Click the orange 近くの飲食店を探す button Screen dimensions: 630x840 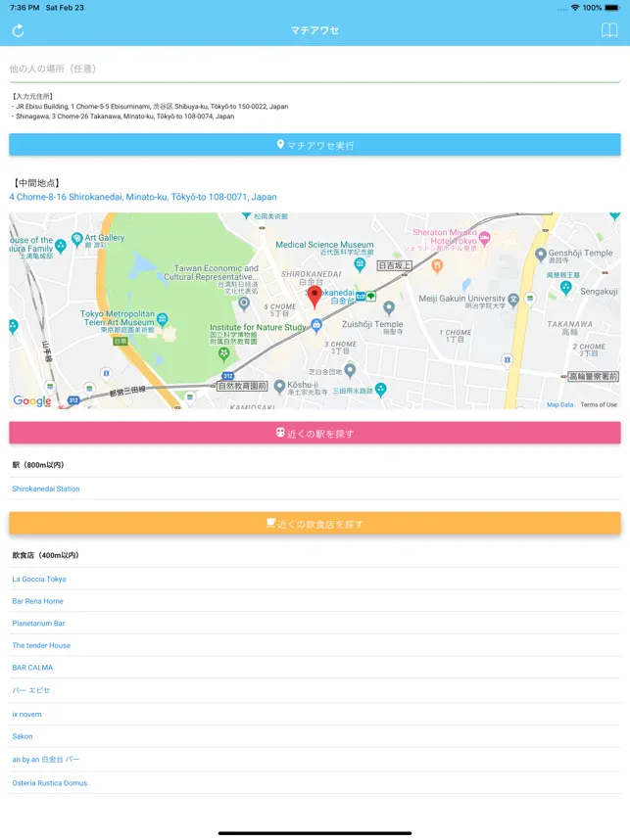[315, 524]
